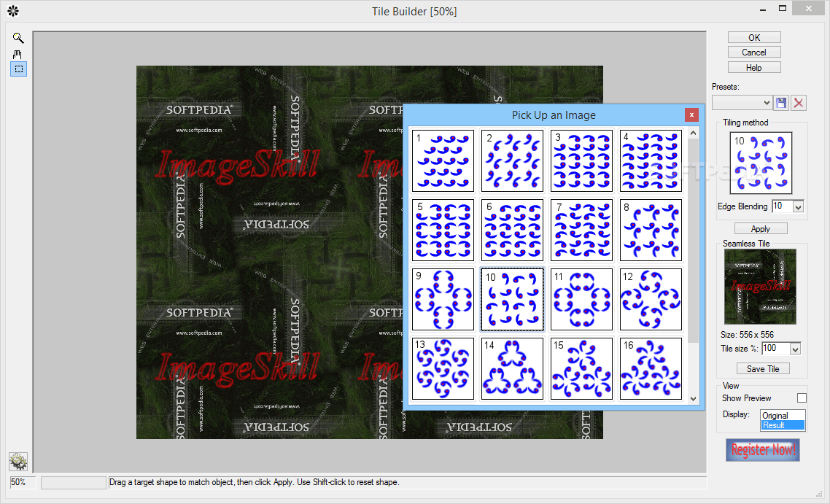
Task: Click the 50% zoom field in status bar
Action: (x=23, y=482)
